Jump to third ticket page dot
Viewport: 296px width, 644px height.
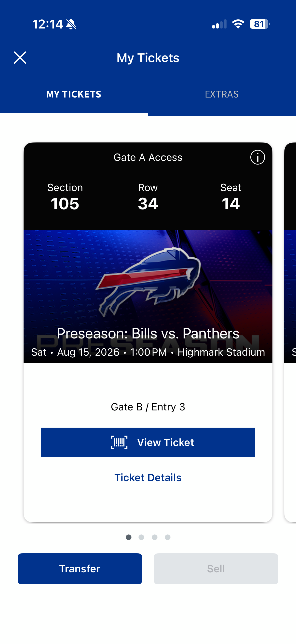pyautogui.click(x=155, y=537)
